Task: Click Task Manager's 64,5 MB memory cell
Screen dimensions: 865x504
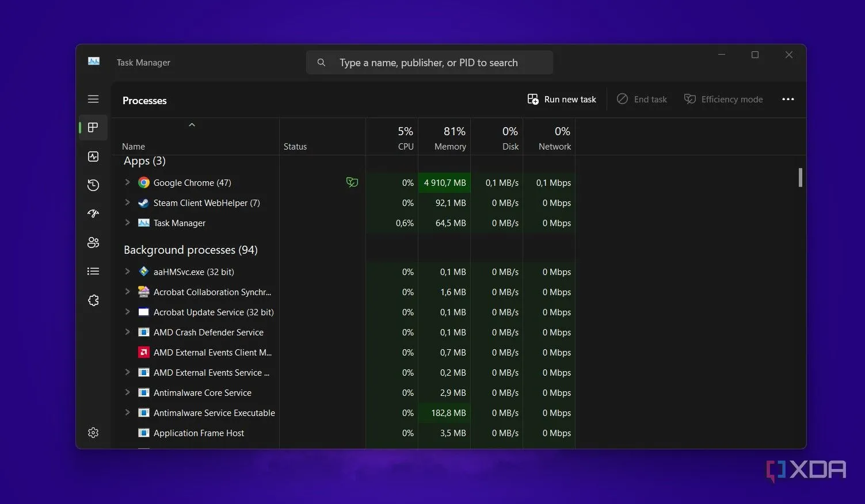Action: click(444, 223)
